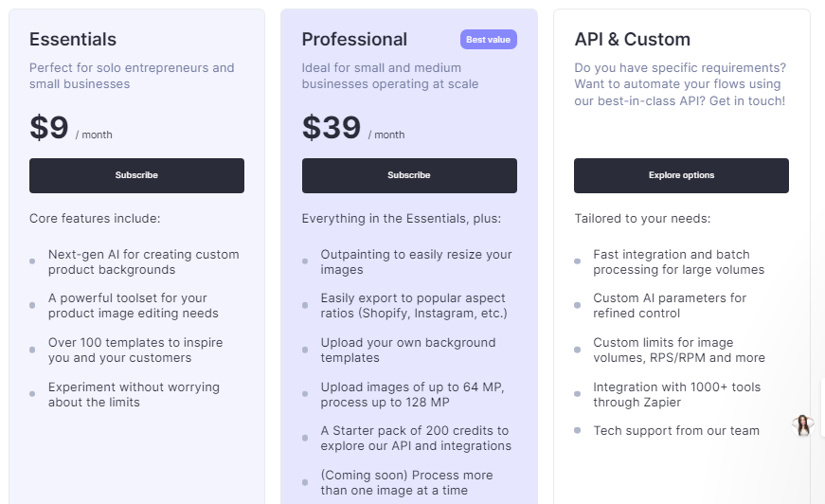Screen dimensions: 825x504
Task: Click the Essentials plan Subscribe button
Action: (x=136, y=175)
